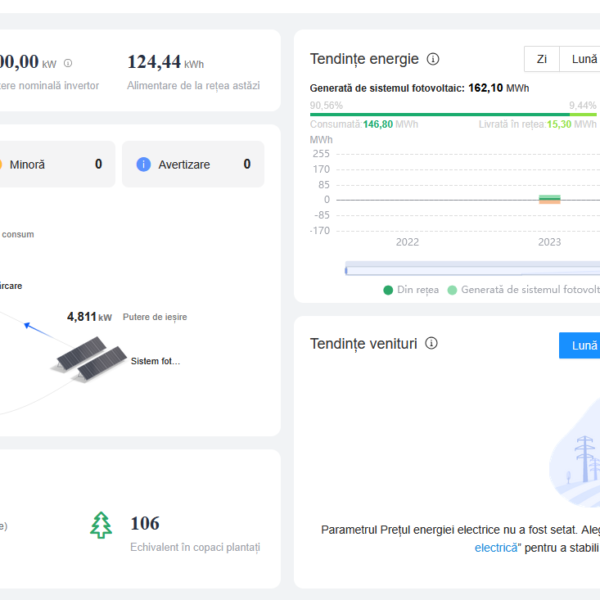600x600 pixels.
Task: Click the blue Avertizare alarm icon
Action: (143, 164)
